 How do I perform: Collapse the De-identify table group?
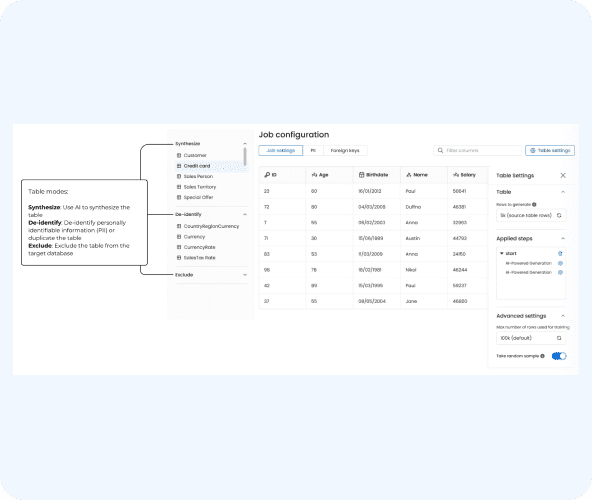coord(245,215)
